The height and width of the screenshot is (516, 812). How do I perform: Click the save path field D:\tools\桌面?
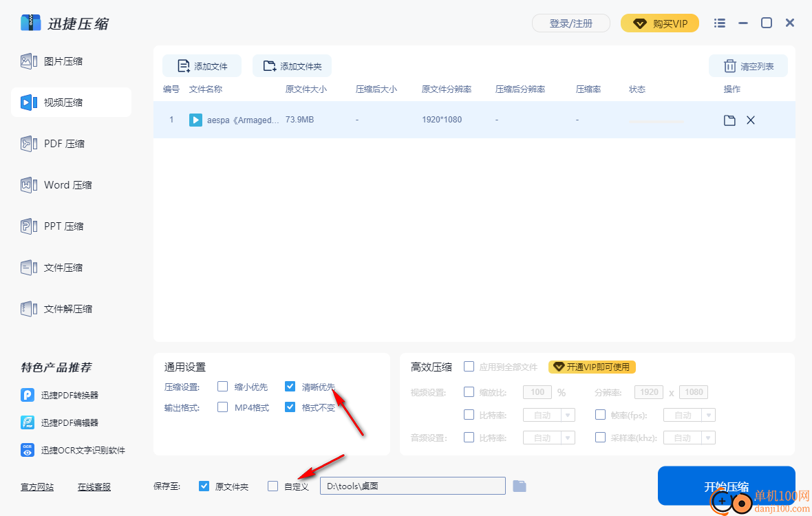(413, 486)
